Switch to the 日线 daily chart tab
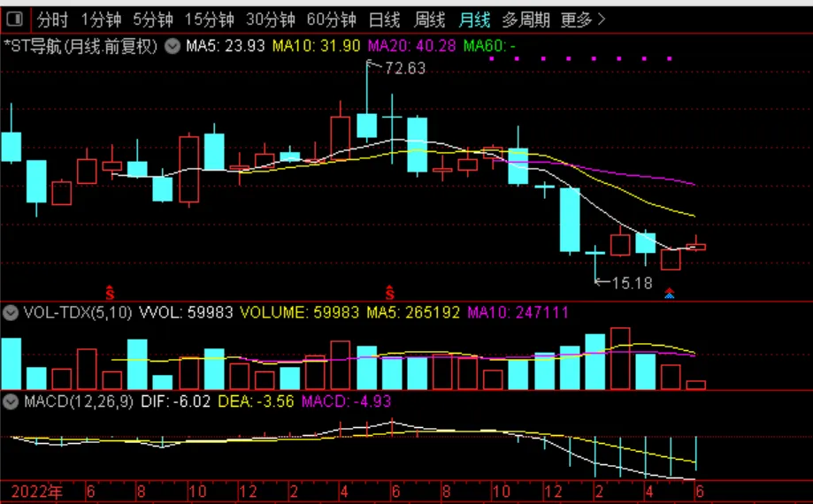This screenshot has height=504, width=813. [384, 19]
